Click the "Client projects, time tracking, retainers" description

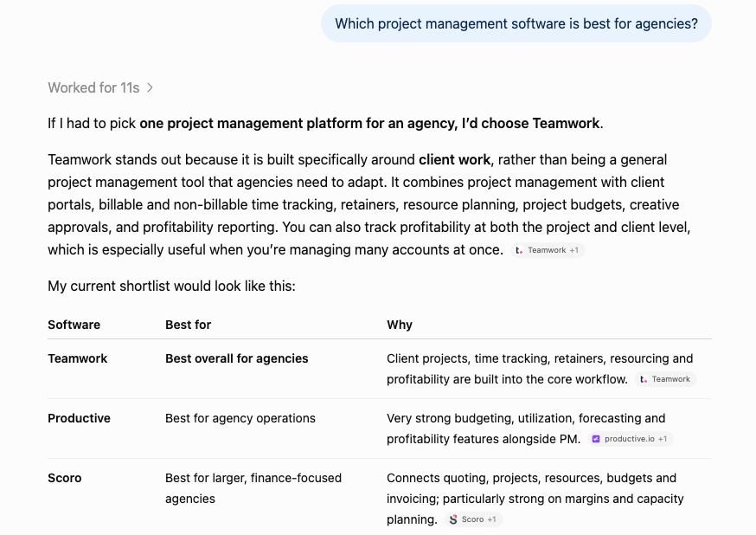tap(540, 369)
